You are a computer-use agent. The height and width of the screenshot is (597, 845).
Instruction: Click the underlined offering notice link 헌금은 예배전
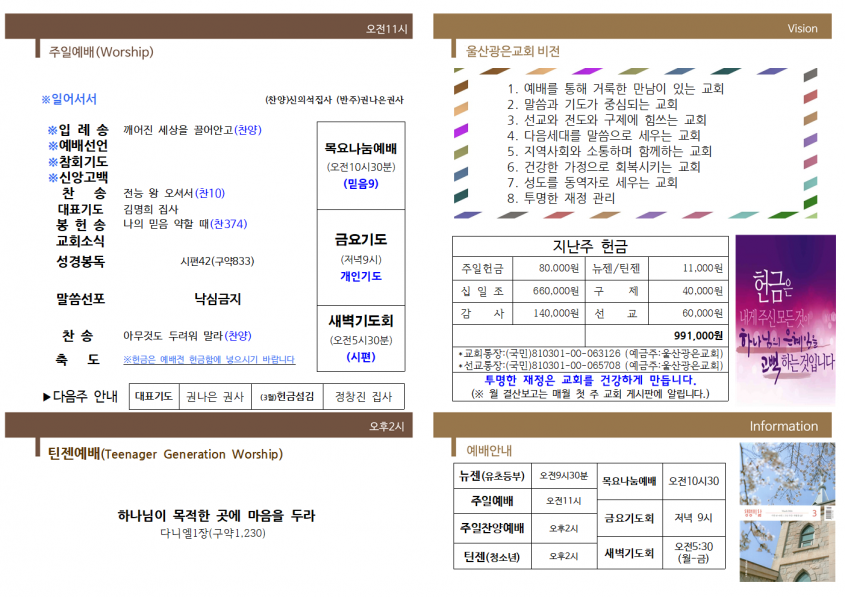tap(209, 359)
